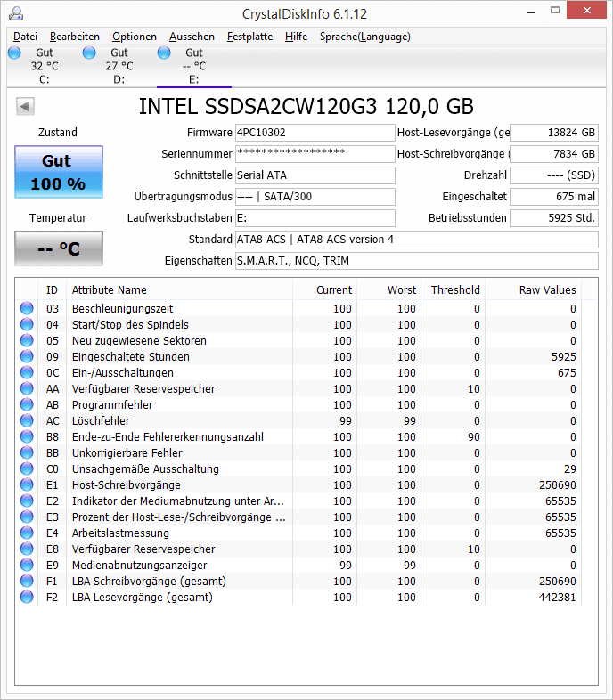Open the Optionen menu
This screenshot has height=700, width=613.
point(134,37)
